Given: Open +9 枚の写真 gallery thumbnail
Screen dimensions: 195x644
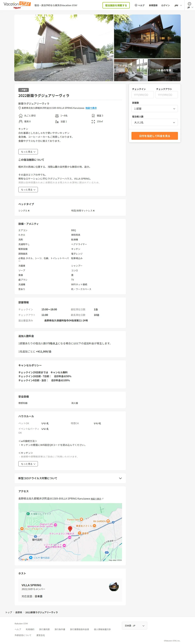Looking at the screenshot, I should coord(164,70).
